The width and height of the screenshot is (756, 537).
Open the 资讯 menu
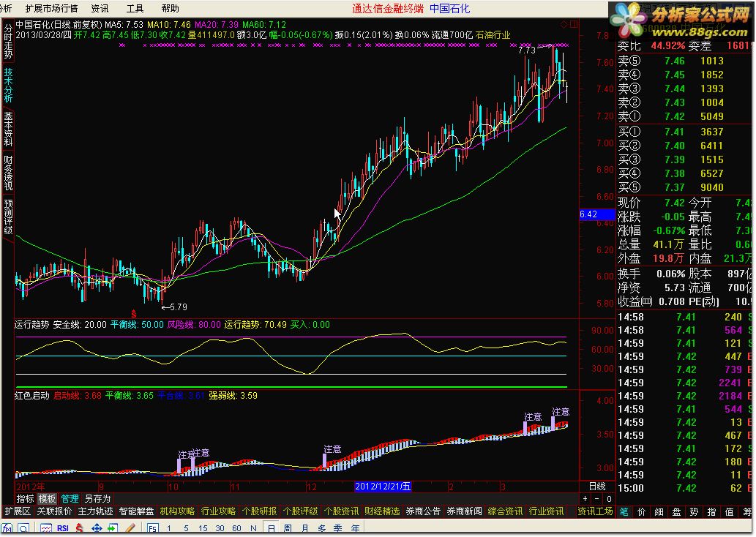click(100, 8)
